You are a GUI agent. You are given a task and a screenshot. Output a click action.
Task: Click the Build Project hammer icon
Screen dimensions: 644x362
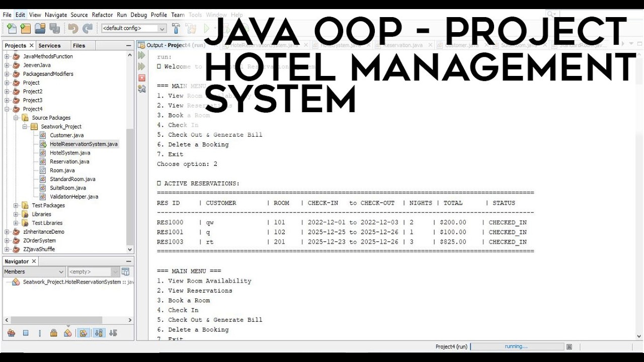176,28
